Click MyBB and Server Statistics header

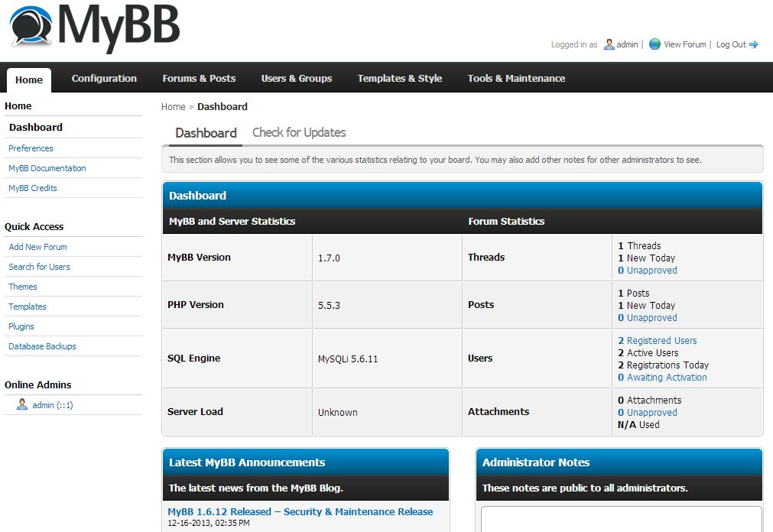pyautogui.click(x=232, y=222)
